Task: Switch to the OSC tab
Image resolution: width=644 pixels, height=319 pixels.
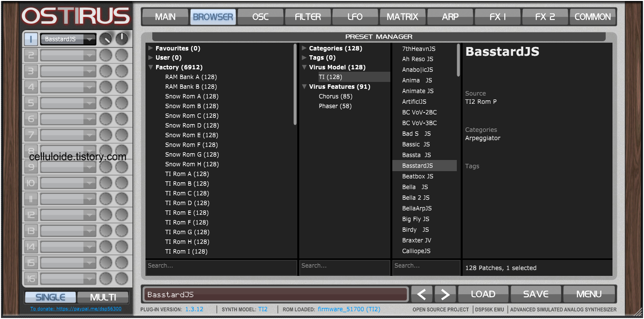Action: pos(260,17)
